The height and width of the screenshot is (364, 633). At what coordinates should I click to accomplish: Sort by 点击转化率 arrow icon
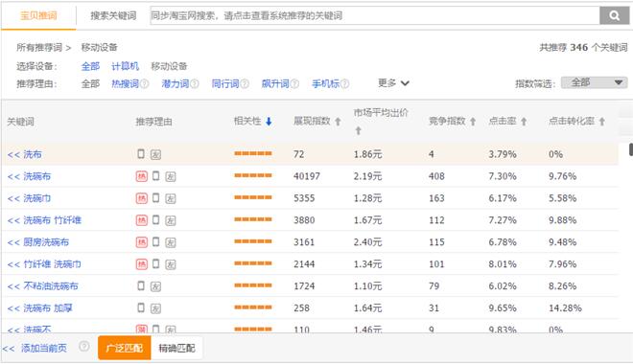click(602, 122)
